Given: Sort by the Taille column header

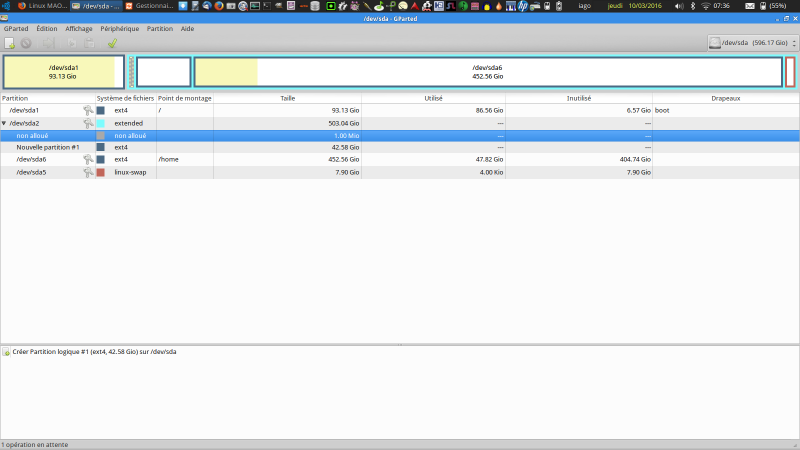Looking at the screenshot, I should coord(287,98).
